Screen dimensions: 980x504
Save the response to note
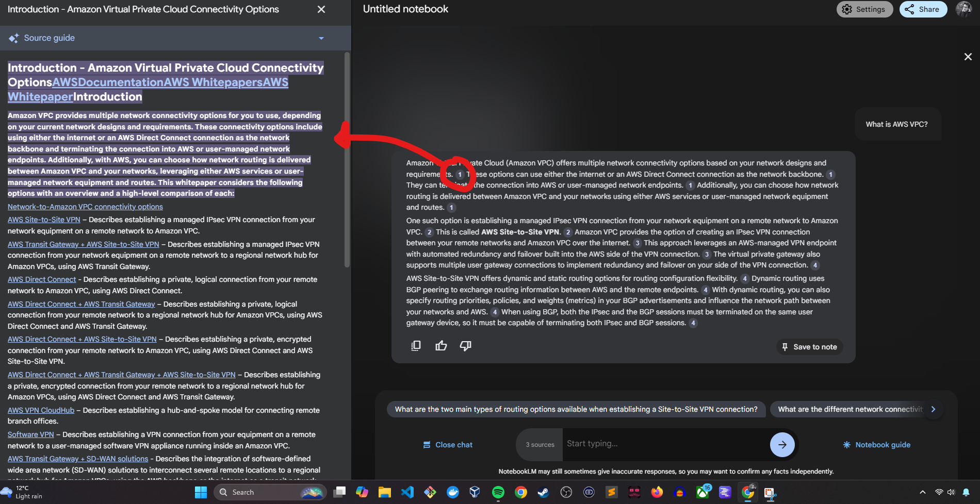809,347
